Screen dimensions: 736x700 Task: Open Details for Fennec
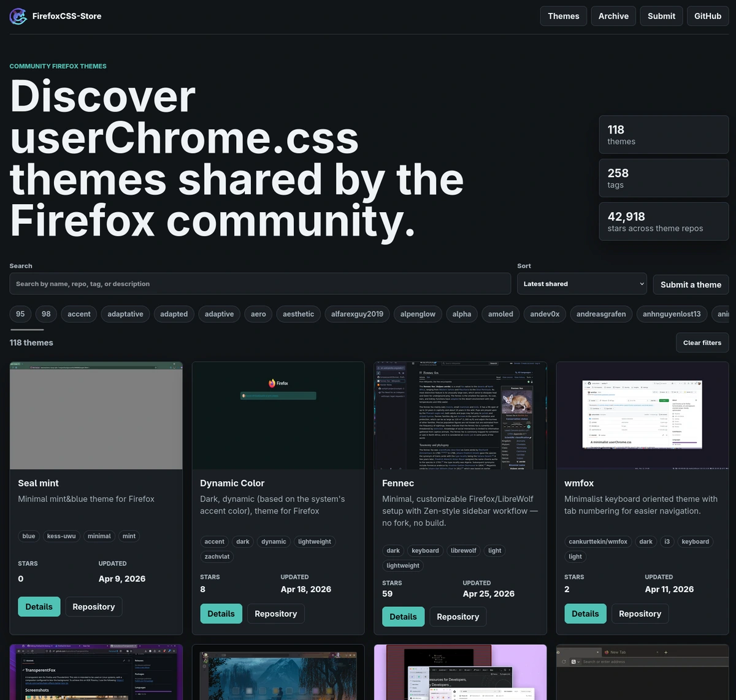click(x=404, y=617)
